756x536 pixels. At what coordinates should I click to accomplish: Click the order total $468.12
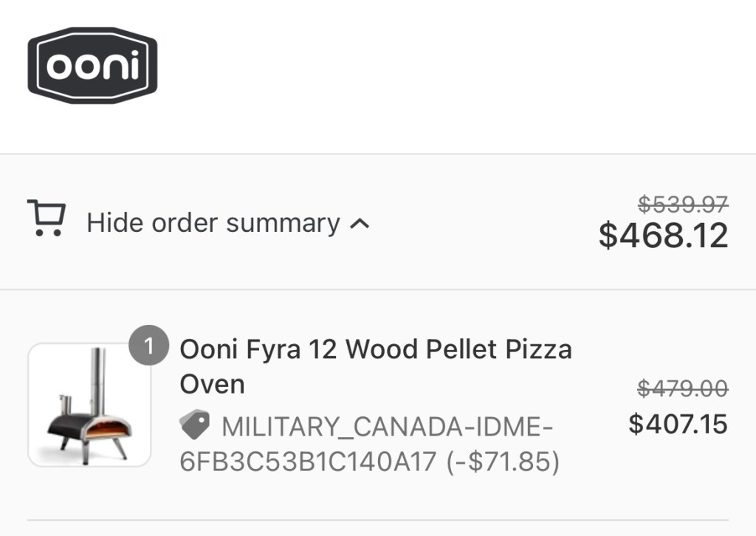(x=663, y=236)
